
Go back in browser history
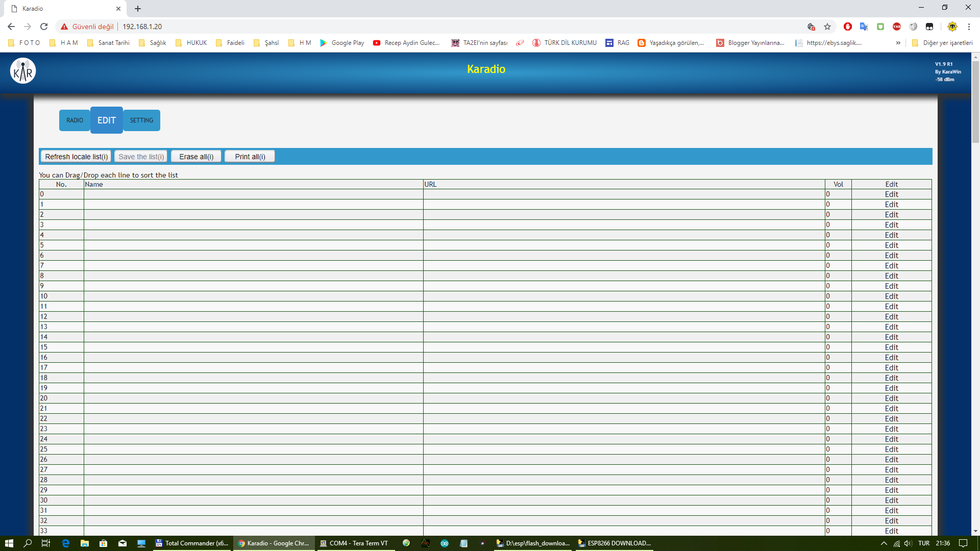click(11, 27)
